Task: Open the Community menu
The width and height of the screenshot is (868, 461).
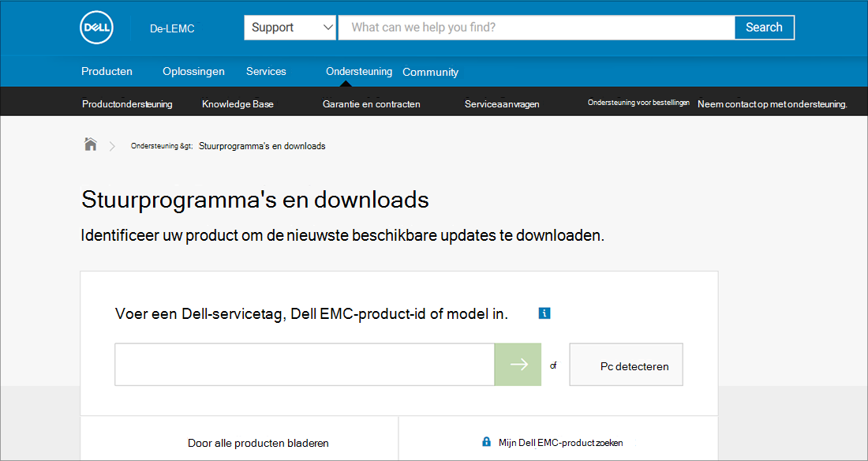Action: click(x=430, y=72)
